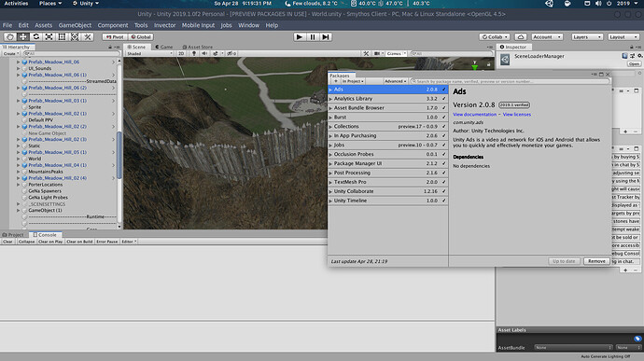Select the Hand tool in toolbar
Viewport: 644px width, 361px height.
coord(10,37)
